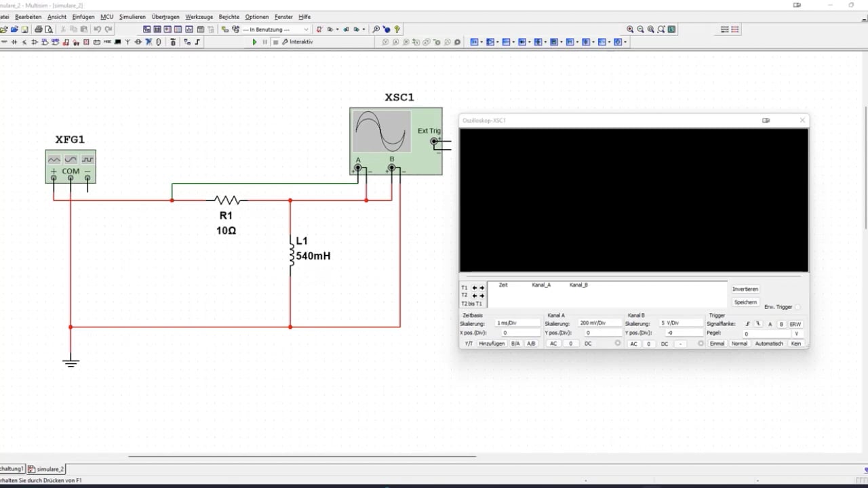Zoom in using the plus magnifier icon

click(x=630, y=29)
